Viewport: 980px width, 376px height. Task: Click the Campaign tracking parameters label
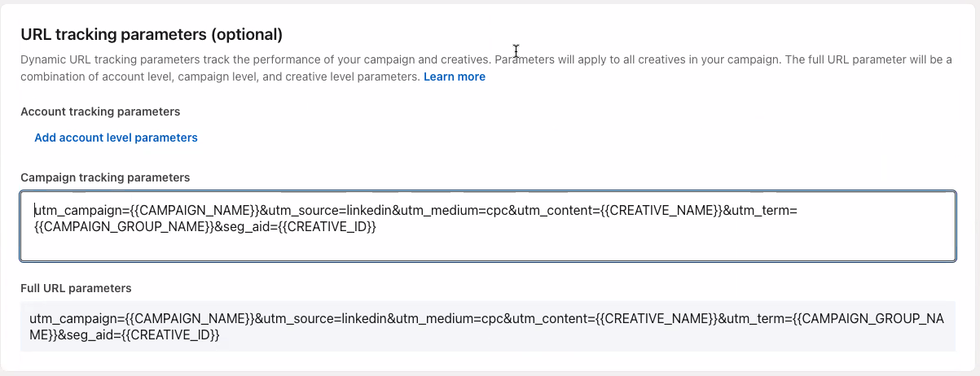pyautogui.click(x=105, y=177)
